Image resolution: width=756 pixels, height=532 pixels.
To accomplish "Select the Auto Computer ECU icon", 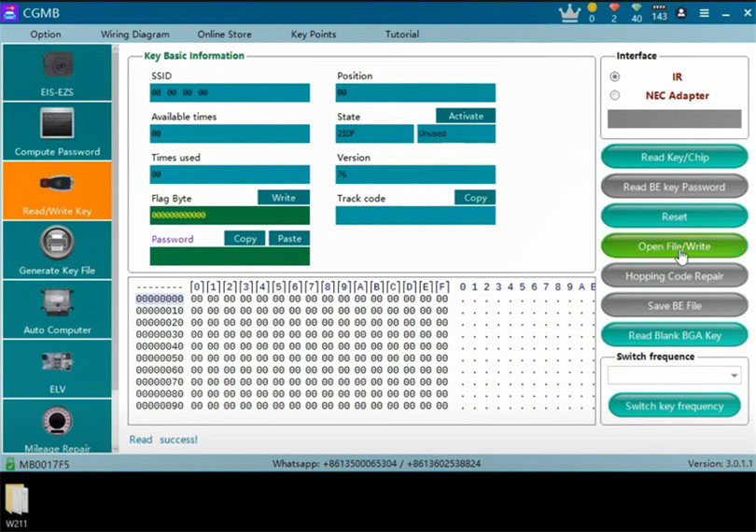I will pos(57,302).
